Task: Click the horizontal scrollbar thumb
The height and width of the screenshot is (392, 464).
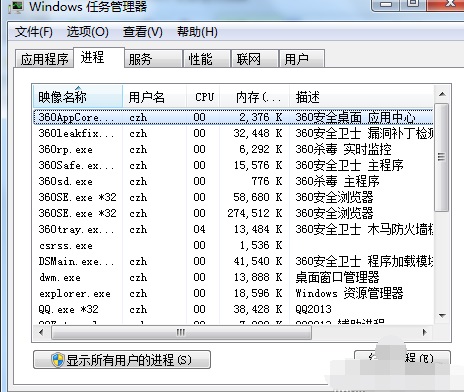Action: click(x=181, y=333)
